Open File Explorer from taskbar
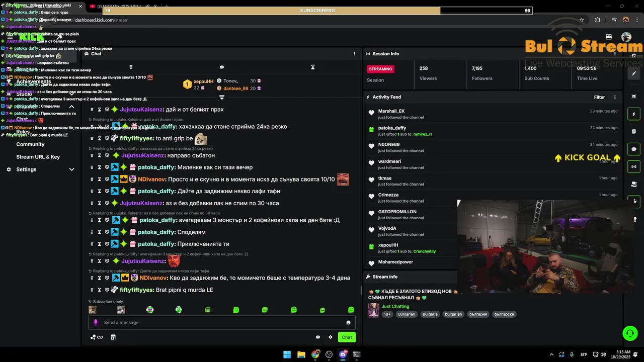This screenshot has height=362, width=644. [x=301, y=354]
